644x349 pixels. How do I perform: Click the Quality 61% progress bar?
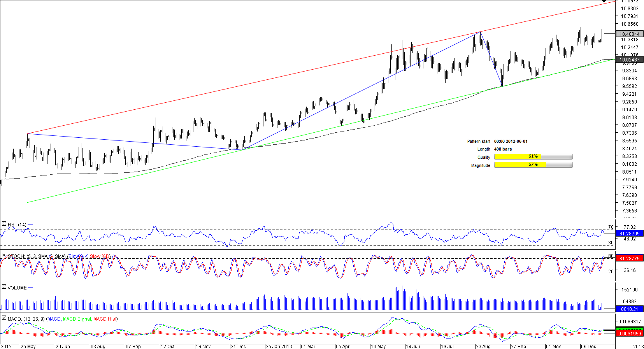(533, 157)
